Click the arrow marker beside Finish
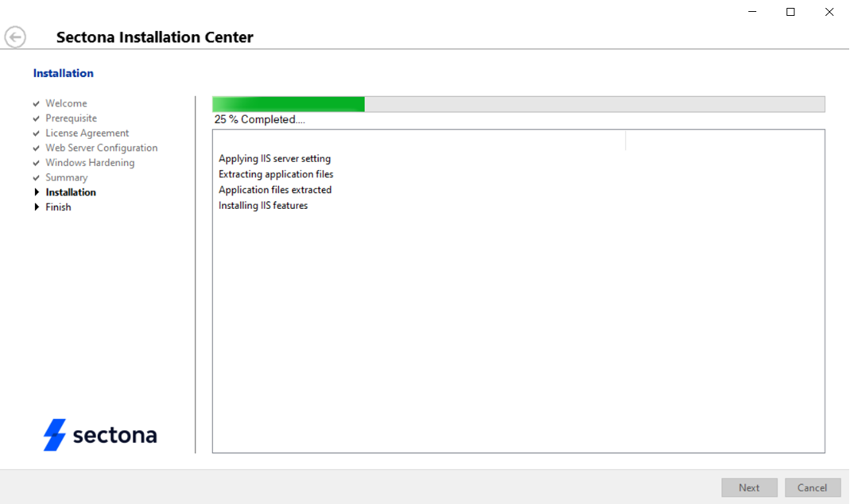 click(x=37, y=207)
